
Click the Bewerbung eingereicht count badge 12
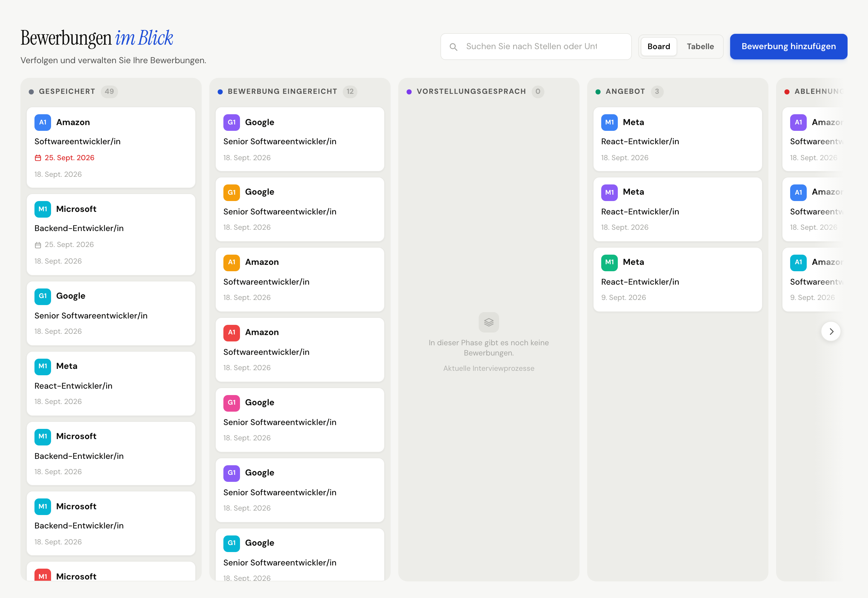(350, 92)
